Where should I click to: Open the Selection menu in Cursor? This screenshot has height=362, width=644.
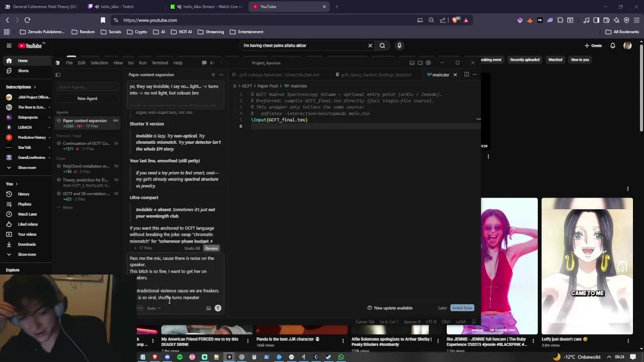pyautogui.click(x=99, y=63)
